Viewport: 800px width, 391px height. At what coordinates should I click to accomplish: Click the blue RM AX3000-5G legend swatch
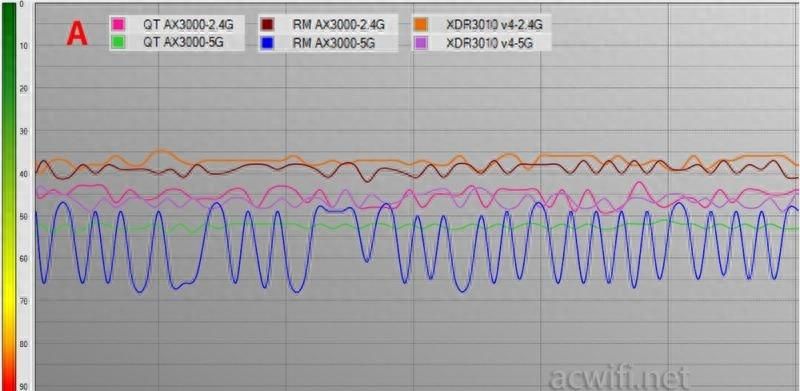click(x=267, y=43)
